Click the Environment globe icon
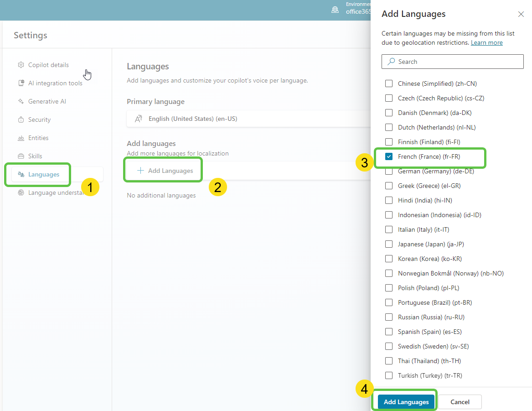 [x=335, y=10]
